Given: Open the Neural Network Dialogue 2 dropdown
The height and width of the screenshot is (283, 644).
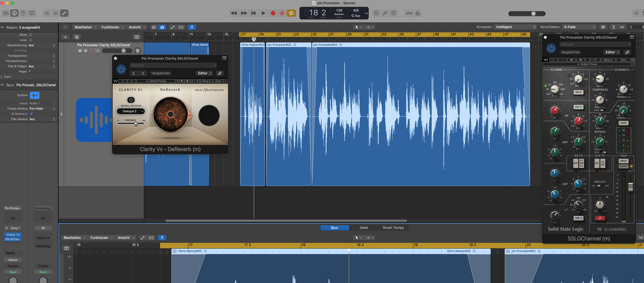Looking at the screenshot, I should (131, 111).
